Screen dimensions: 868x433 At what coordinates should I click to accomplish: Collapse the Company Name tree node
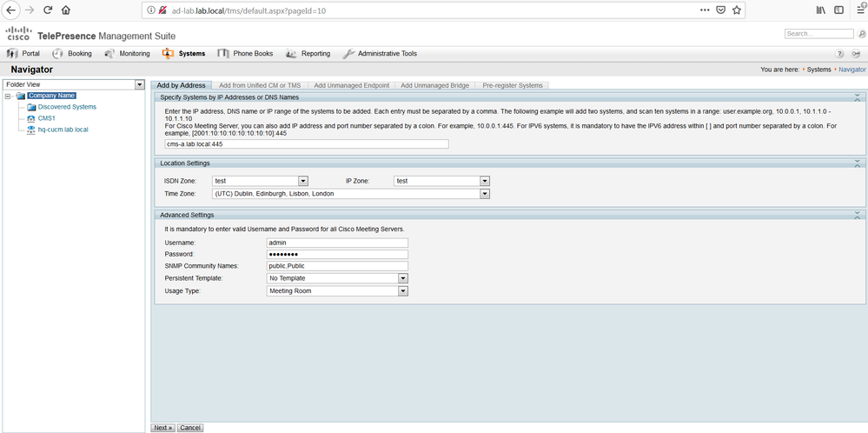click(8, 97)
